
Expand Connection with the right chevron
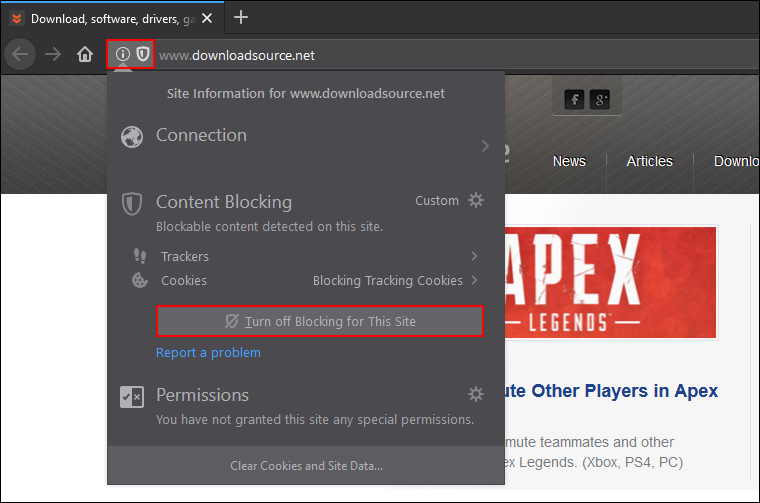tap(485, 146)
